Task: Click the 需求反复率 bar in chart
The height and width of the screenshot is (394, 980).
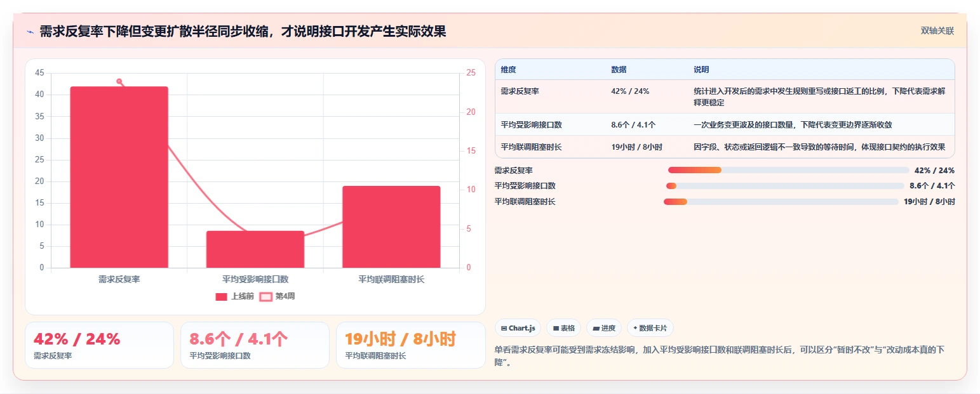Action: 119,177
